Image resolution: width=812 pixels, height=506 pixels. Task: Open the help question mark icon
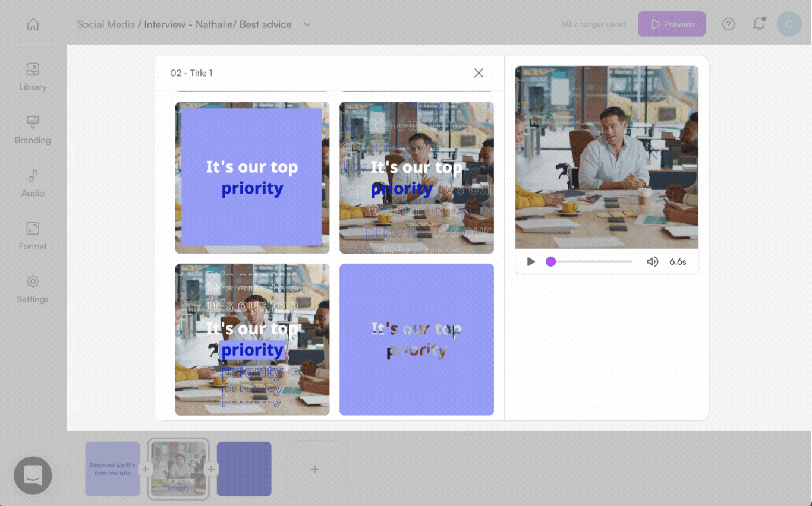click(x=728, y=24)
